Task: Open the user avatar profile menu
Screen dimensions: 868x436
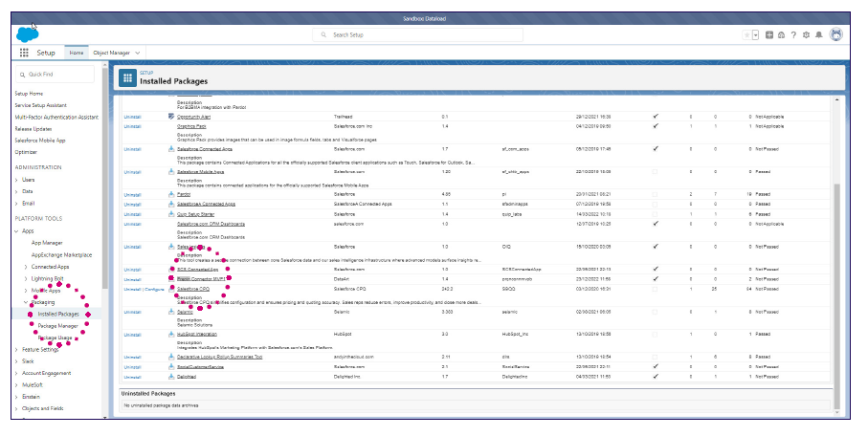Action: click(835, 34)
